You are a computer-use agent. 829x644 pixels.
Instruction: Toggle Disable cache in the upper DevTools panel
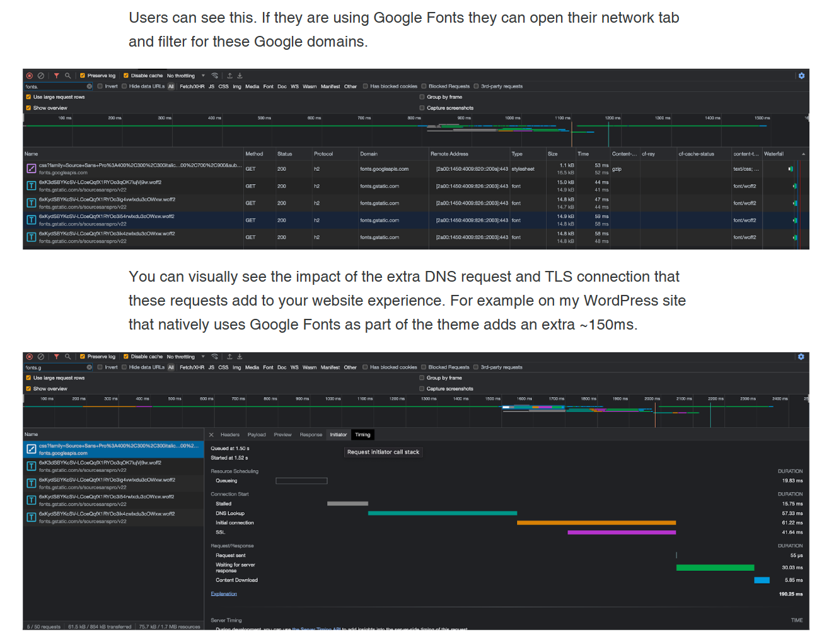(x=126, y=76)
